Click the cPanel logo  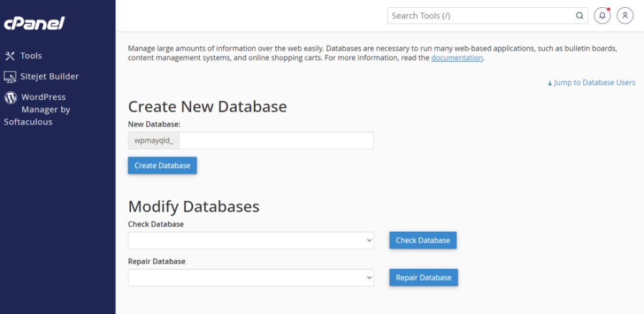point(35,23)
